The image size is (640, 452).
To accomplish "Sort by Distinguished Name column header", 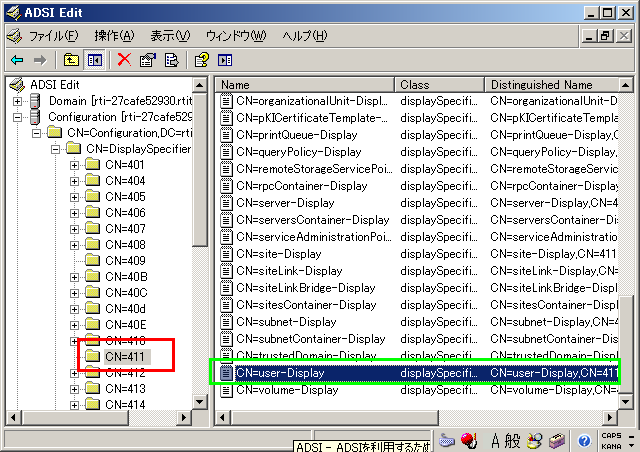I will click(552, 85).
